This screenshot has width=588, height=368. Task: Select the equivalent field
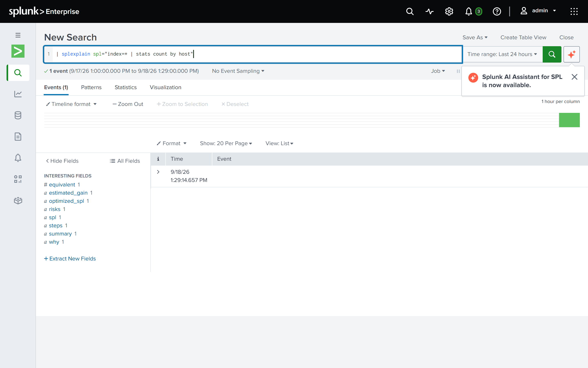click(62, 185)
